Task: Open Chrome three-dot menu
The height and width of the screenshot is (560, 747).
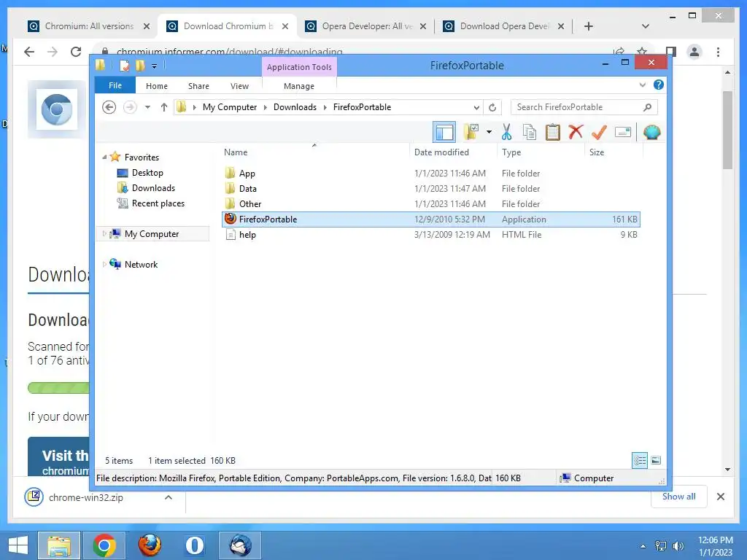Action: tap(719, 52)
